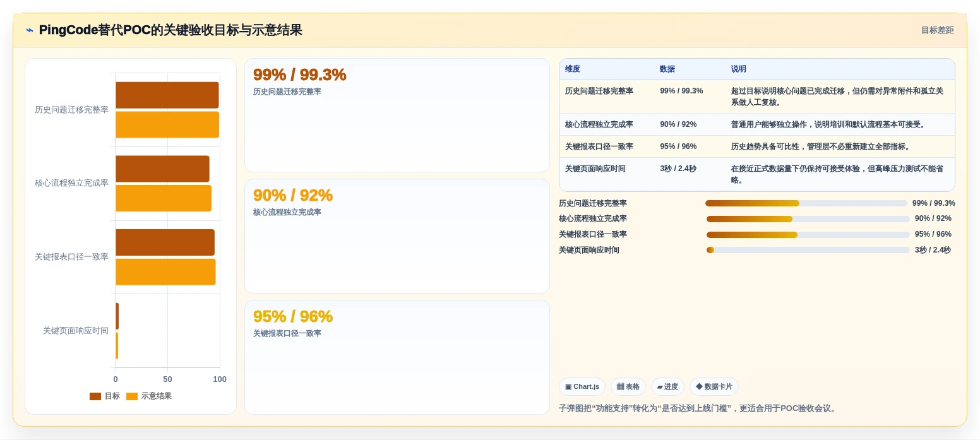Select the 进度 tag chip

[667, 387]
